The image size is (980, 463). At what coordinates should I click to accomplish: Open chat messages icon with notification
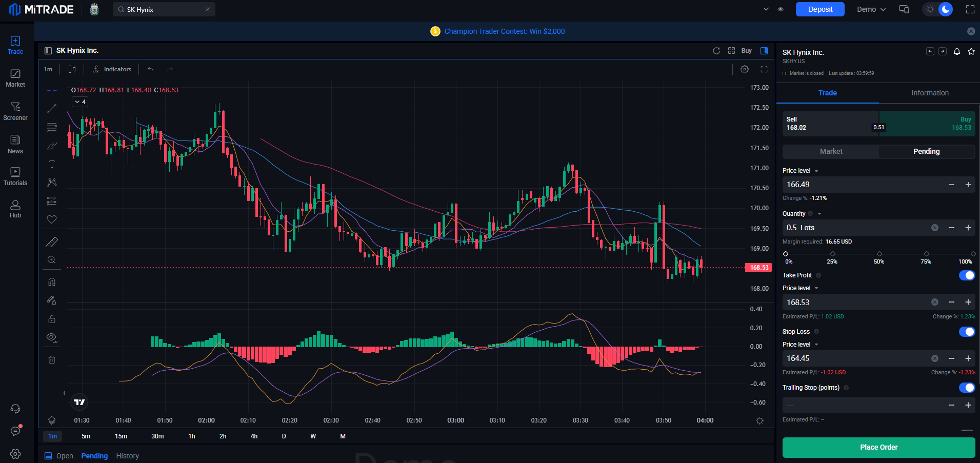(x=15, y=431)
